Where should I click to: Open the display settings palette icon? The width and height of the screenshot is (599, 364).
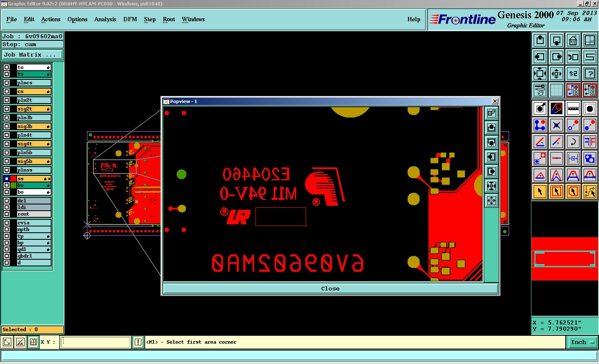(540, 90)
